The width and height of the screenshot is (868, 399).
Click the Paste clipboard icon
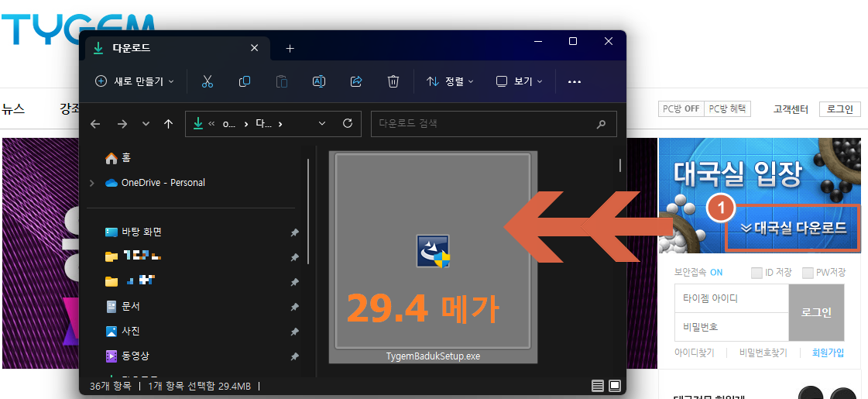282,81
